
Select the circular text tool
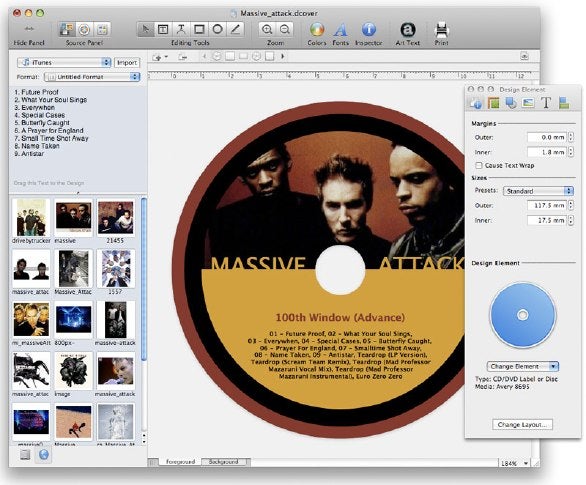pyautogui.click(x=181, y=29)
